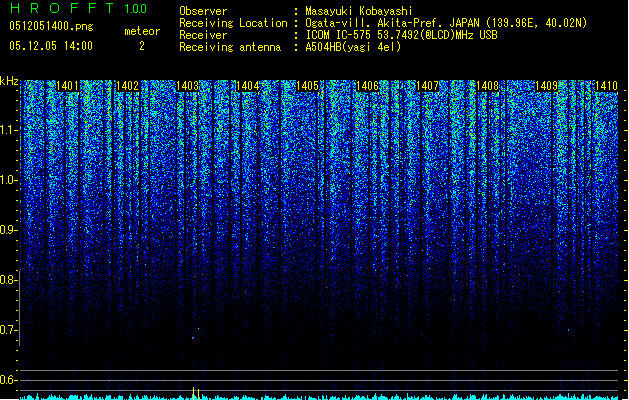Click the 1.0 kHz axis label
629x400 pixels.
[9, 180]
